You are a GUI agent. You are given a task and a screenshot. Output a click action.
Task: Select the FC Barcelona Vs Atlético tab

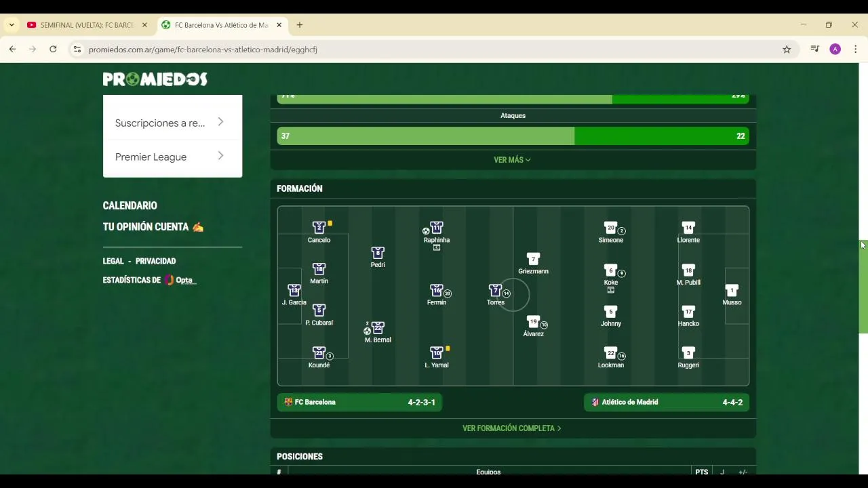(222, 25)
